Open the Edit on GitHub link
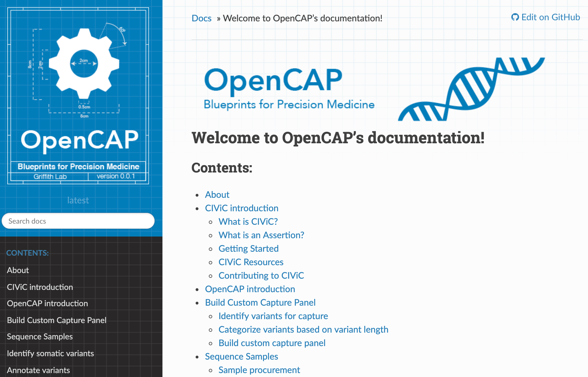This screenshot has width=588, height=377. 550,17
